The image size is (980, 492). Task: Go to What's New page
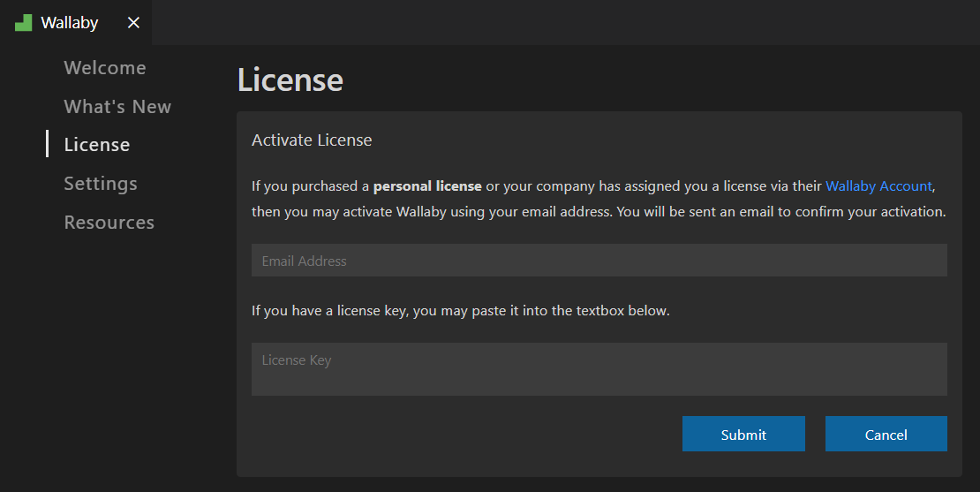click(117, 106)
